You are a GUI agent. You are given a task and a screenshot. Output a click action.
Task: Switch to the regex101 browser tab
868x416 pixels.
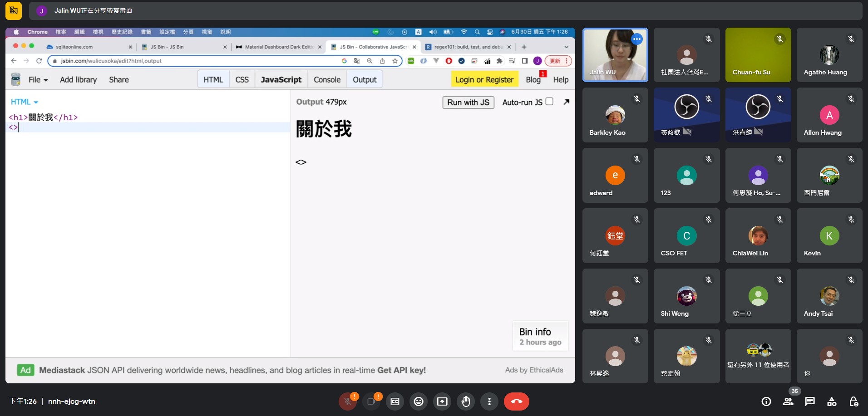[x=468, y=47]
